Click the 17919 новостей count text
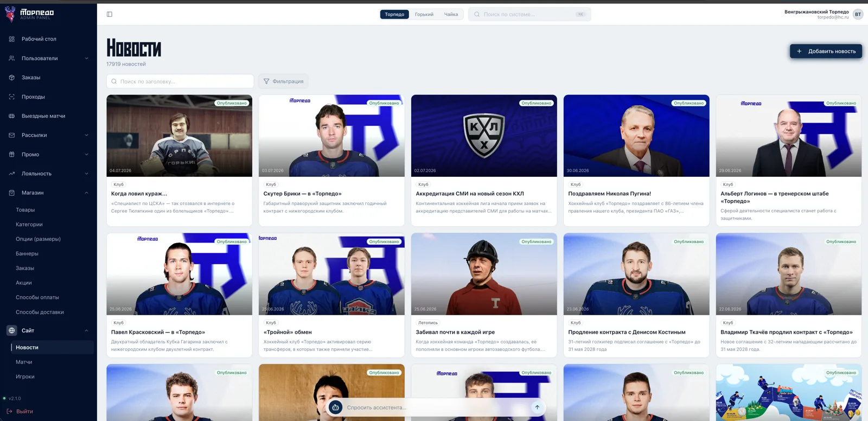 [126, 64]
